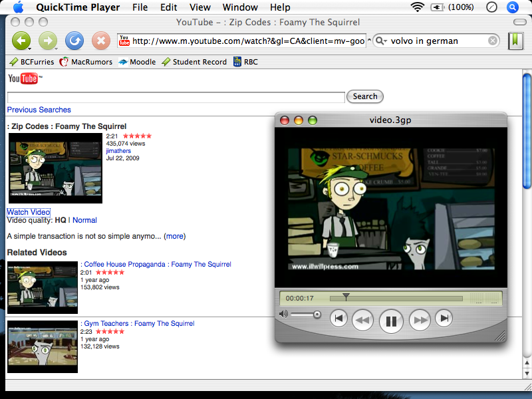Open the MacRumors bookmark
The height and width of the screenshot is (399, 532).
86,62
